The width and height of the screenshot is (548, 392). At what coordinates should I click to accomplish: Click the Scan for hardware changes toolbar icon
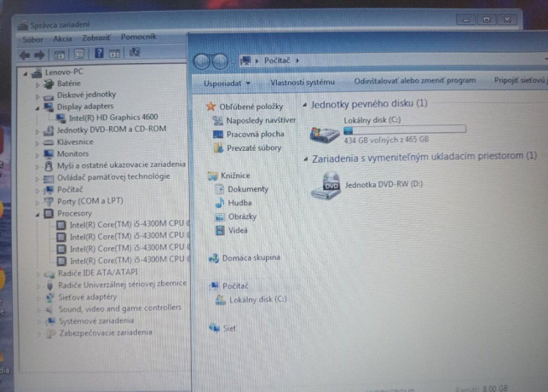(135, 52)
